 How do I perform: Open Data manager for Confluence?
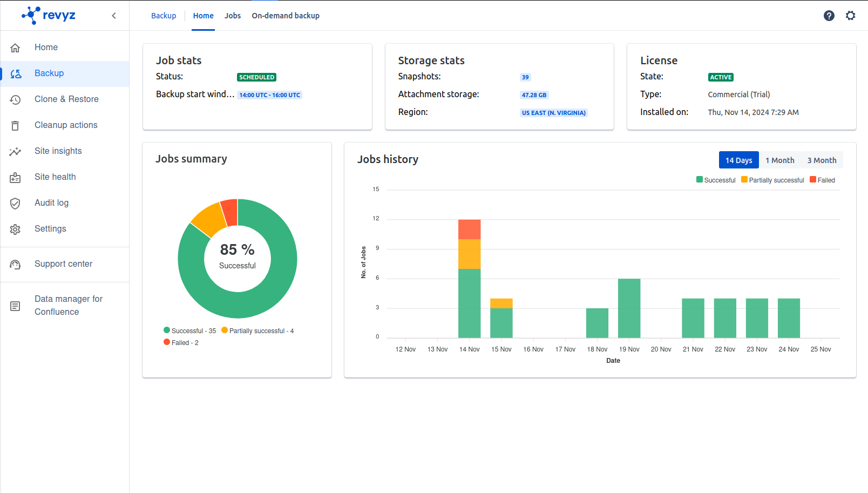(x=65, y=306)
